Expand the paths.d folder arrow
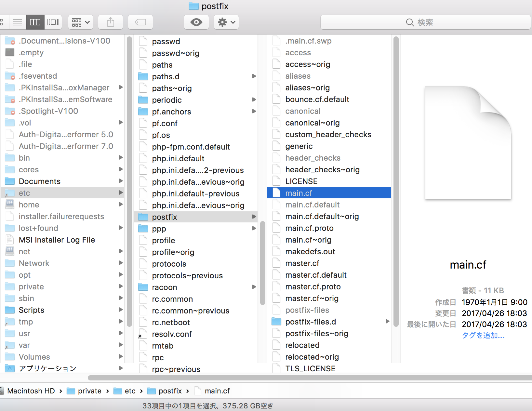 point(254,76)
